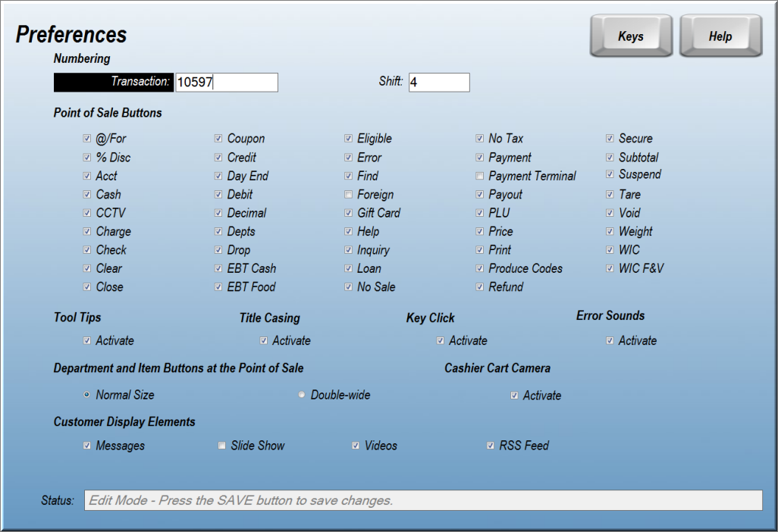Toggle the Credit checkbox

click(x=218, y=157)
